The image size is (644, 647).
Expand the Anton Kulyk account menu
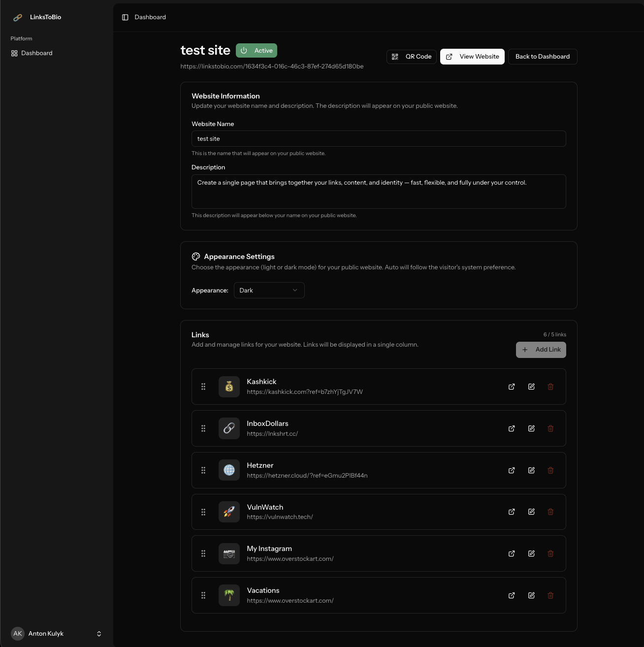[x=57, y=634]
